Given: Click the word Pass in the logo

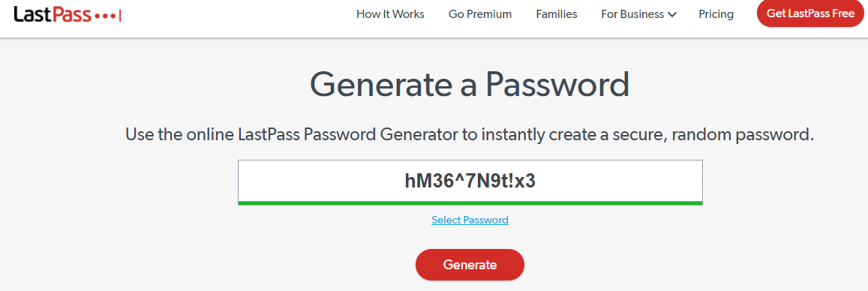Looking at the screenshot, I should pyautogui.click(x=73, y=15).
